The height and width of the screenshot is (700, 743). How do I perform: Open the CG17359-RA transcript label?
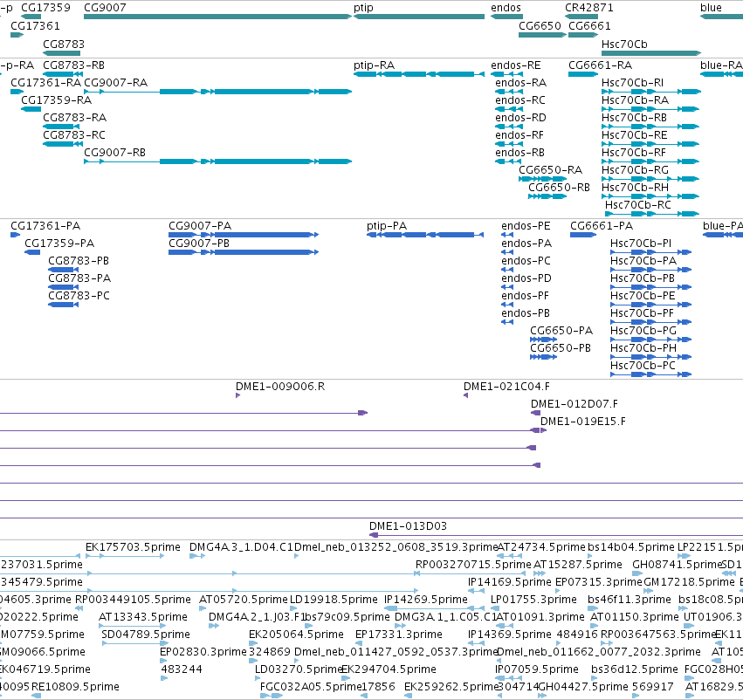tap(56, 100)
